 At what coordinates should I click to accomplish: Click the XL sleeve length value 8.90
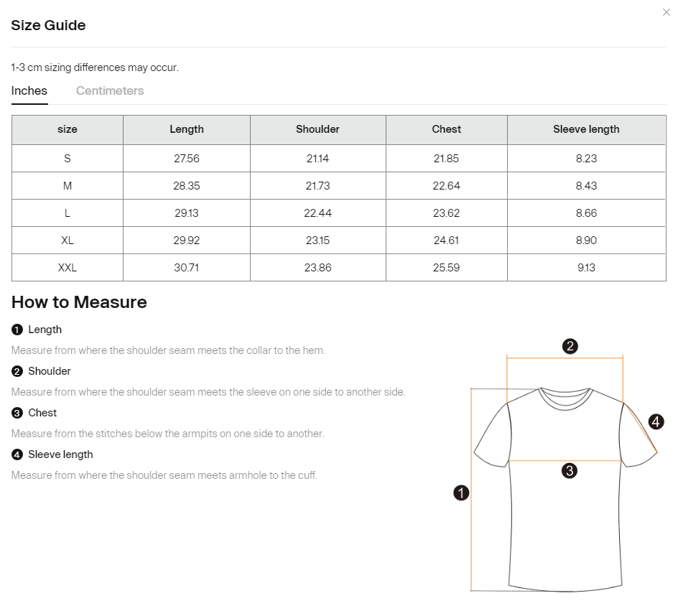[x=586, y=240]
